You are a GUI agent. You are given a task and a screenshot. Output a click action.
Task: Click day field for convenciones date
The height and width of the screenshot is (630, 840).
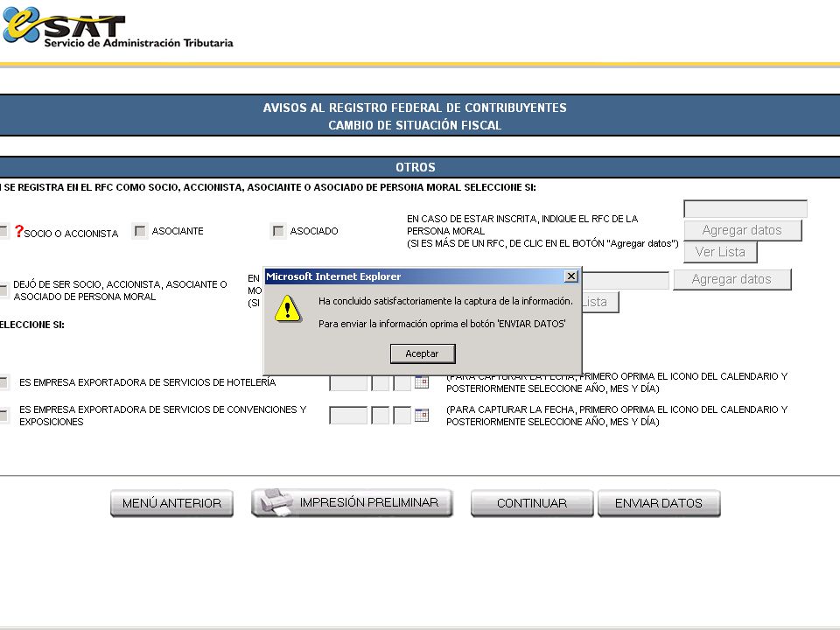(x=402, y=415)
